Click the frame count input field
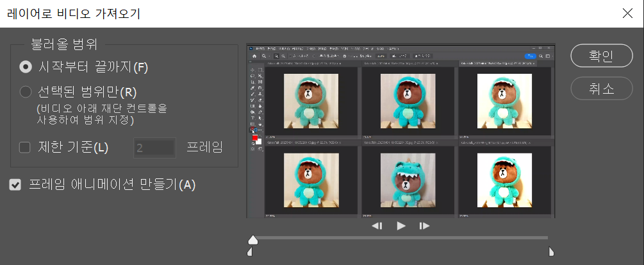Screen dimensions: 644x265 point(154,148)
